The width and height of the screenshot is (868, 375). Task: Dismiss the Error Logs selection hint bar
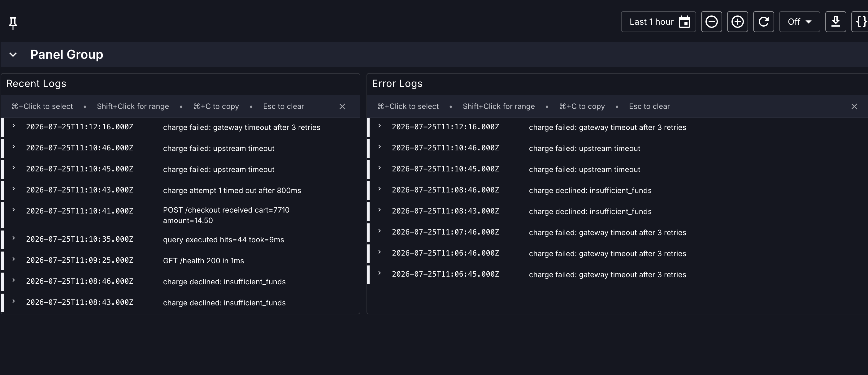click(854, 106)
